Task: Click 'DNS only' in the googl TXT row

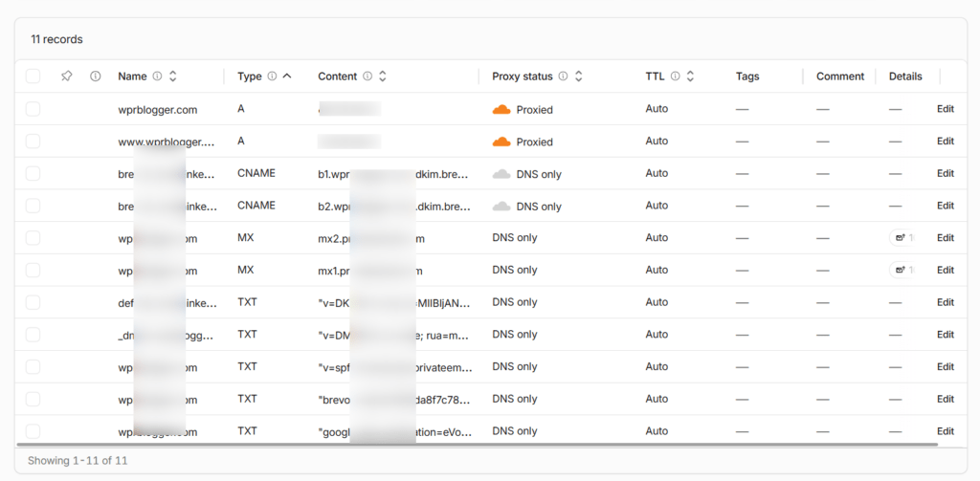Action: click(514, 431)
